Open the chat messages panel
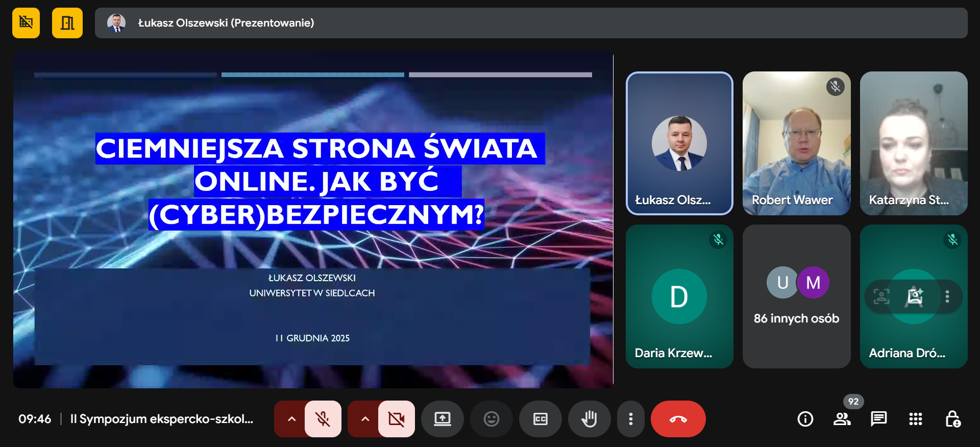980x447 pixels. click(878, 419)
